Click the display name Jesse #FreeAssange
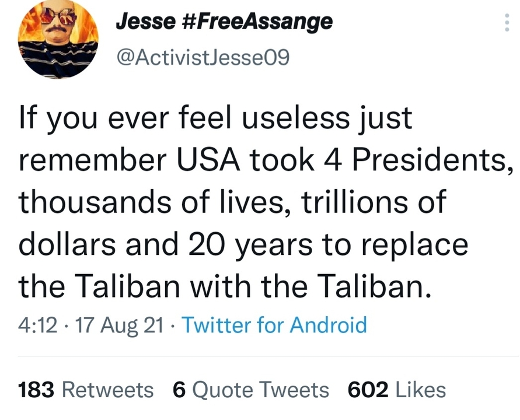The image size is (520, 420). pos(224,21)
